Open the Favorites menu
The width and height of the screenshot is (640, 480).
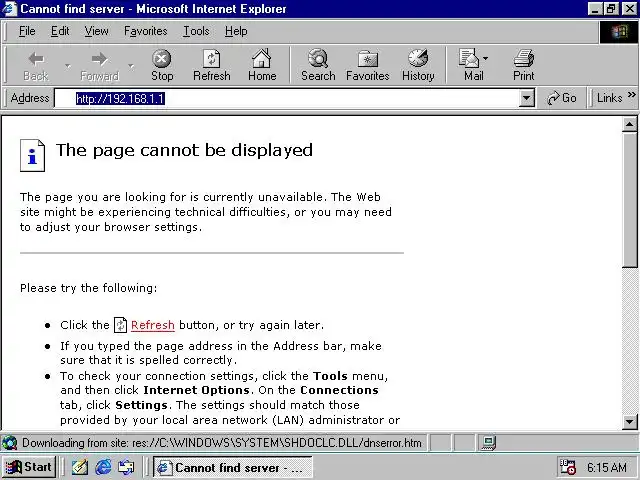pyautogui.click(x=146, y=31)
